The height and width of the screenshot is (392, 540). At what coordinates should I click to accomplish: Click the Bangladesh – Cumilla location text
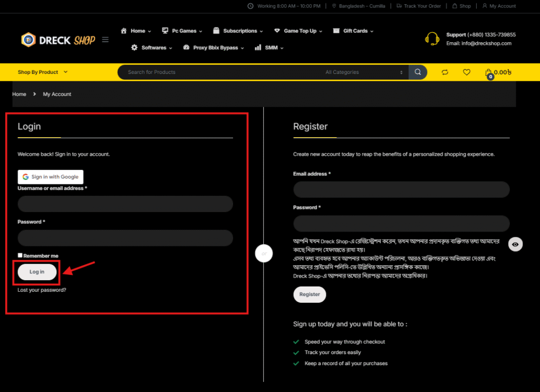(362, 6)
